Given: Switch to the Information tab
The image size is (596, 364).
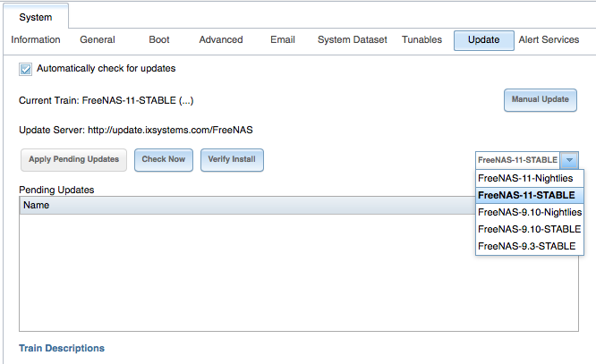Looking at the screenshot, I should [x=36, y=39].
